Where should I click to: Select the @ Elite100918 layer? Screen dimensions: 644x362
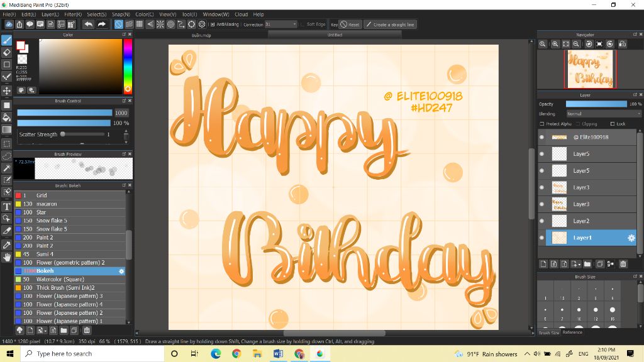click(591, 137)
